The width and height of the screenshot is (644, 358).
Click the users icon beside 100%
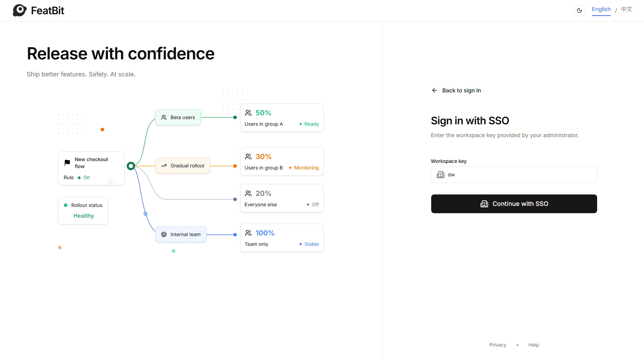click(x=248, y=233)
